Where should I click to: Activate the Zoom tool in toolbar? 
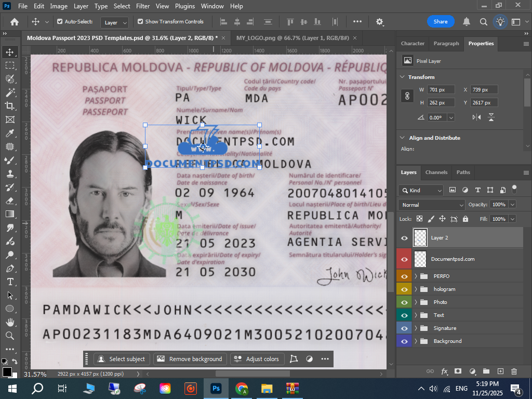9,336
